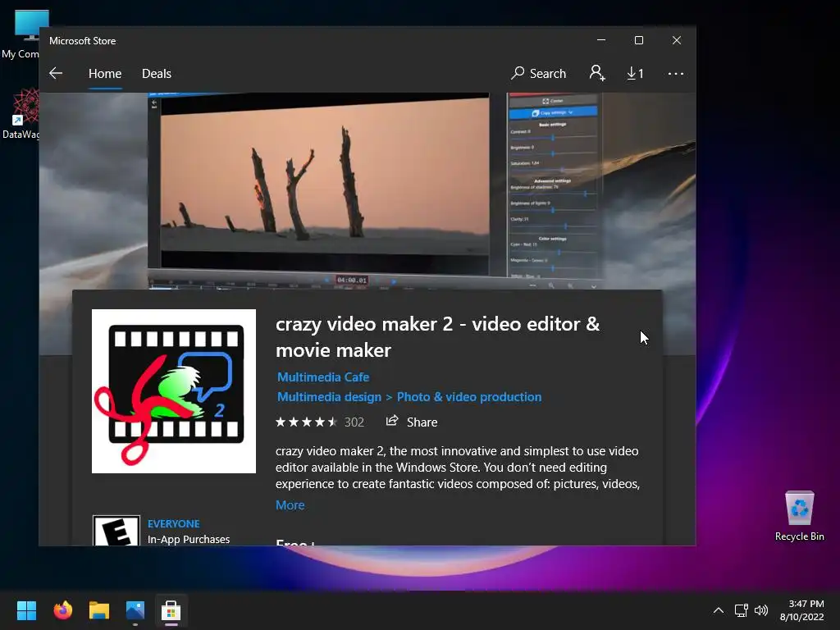Viewport: 840px width, 630px height.
Task: Open the Multimedia Cafe publisher link
Action: pos(323,377)
